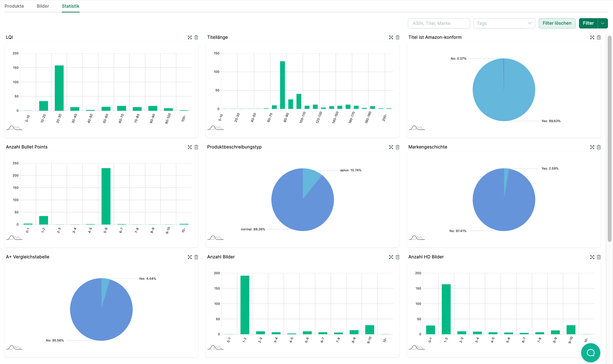Click the Filter löschen button
Image resolution: width=613 pixels, height=364 pixels.
(557, 23)
